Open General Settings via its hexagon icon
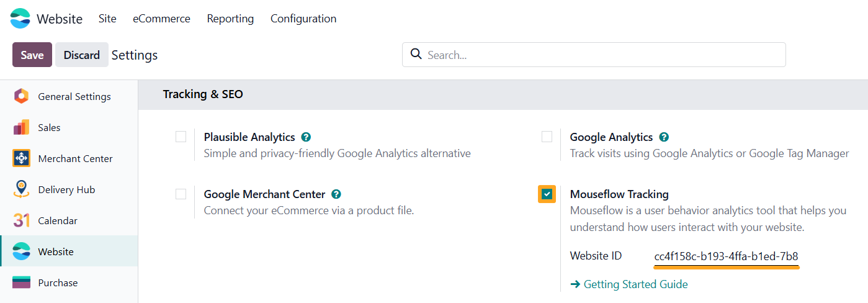The height and width of the screenshot is (303, 868). click(21, 96)
